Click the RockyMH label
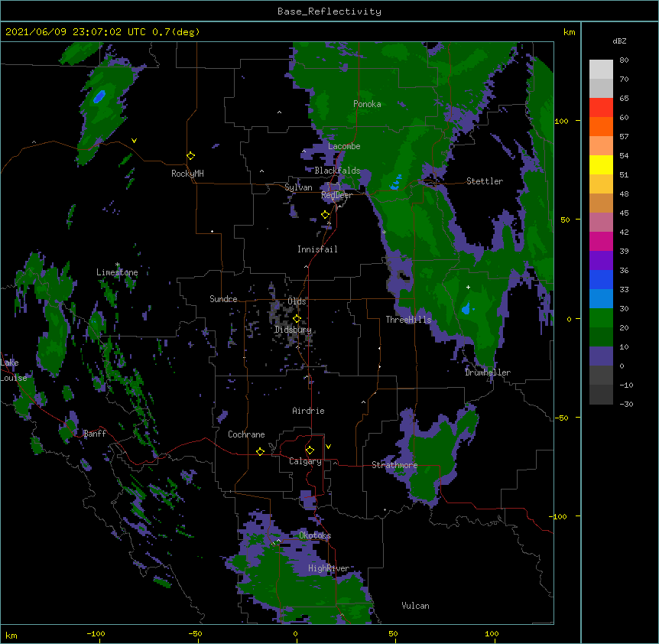This screenshot has width=659, height=644. click(x=187, y=174)
